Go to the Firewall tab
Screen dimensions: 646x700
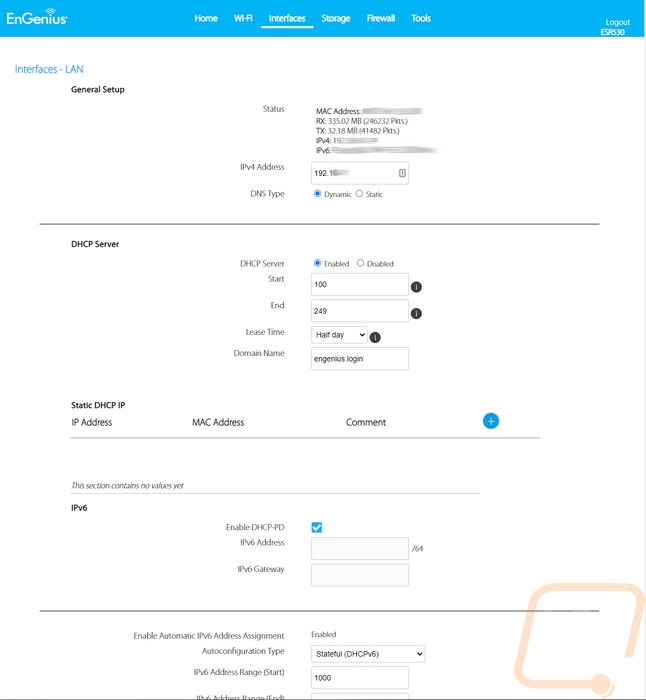[x=380, y=18]
